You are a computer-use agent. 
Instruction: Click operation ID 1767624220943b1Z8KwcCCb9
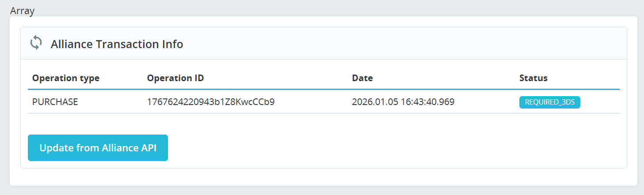(211, 102)
